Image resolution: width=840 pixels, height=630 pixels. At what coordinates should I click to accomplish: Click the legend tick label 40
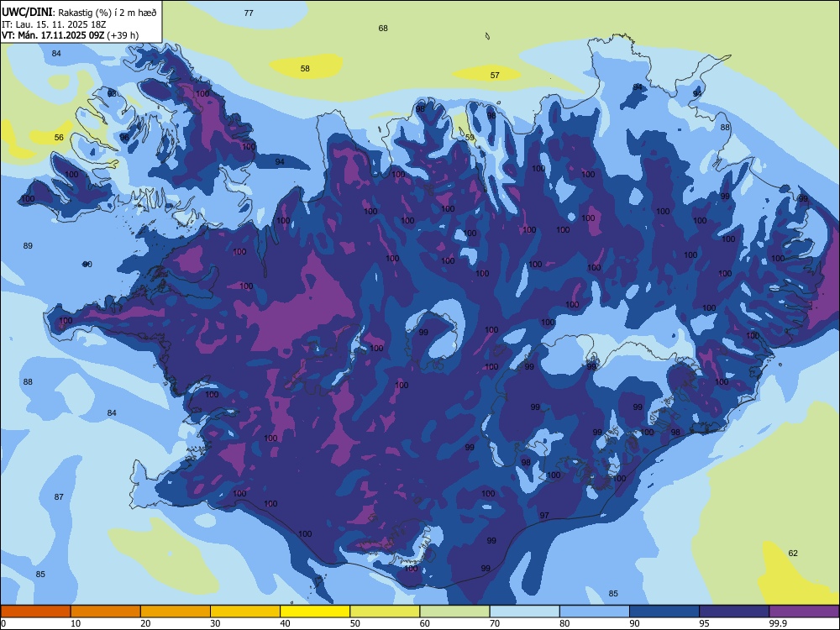(286, 623)
